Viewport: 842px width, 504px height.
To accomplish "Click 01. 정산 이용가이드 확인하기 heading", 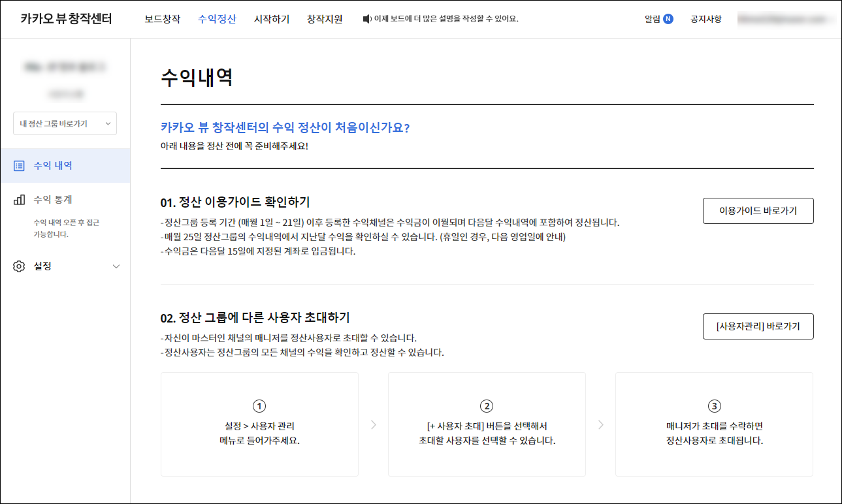I will [x=235, y=202].
